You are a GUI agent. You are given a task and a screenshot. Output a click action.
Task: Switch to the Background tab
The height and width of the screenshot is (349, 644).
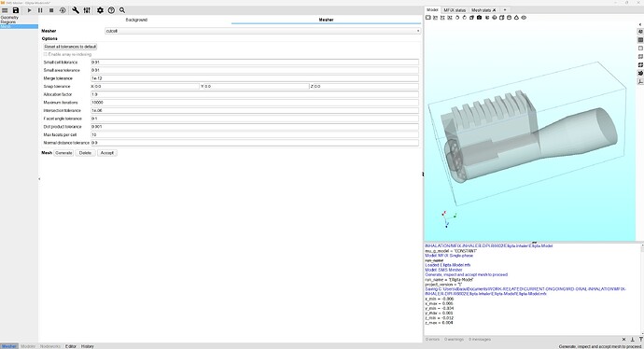[136, 20]
